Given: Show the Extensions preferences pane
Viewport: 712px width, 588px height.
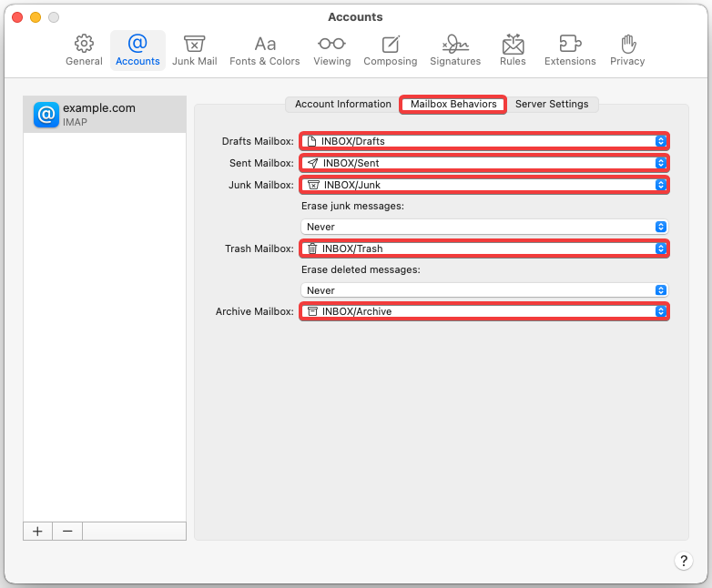Looking at the screenshot, I should pyautogui.click(x=570, y=50).
